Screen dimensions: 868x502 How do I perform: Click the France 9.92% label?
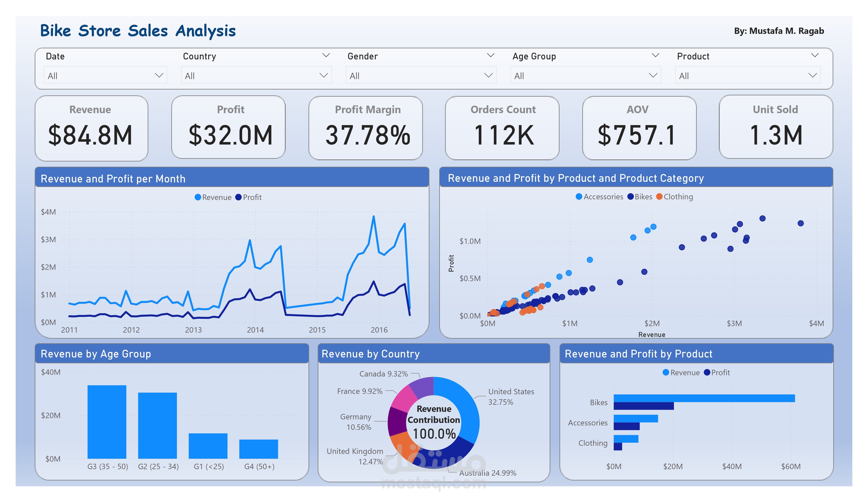pyautogui.click(x=360, y=391)
